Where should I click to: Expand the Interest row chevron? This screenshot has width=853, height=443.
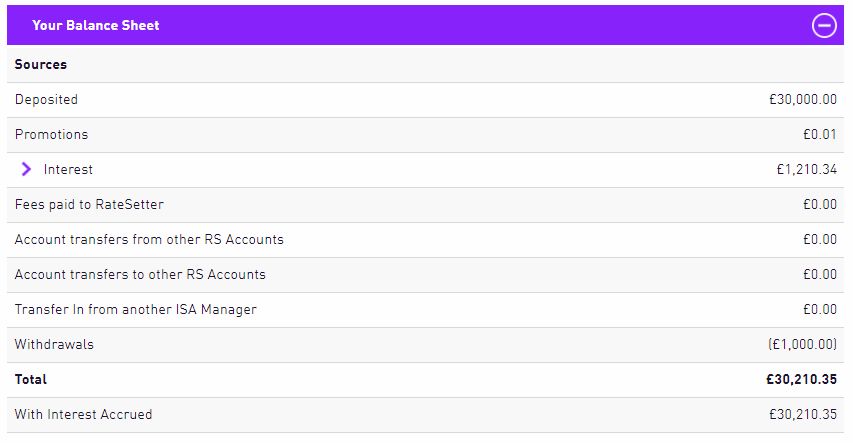point(26,169)
